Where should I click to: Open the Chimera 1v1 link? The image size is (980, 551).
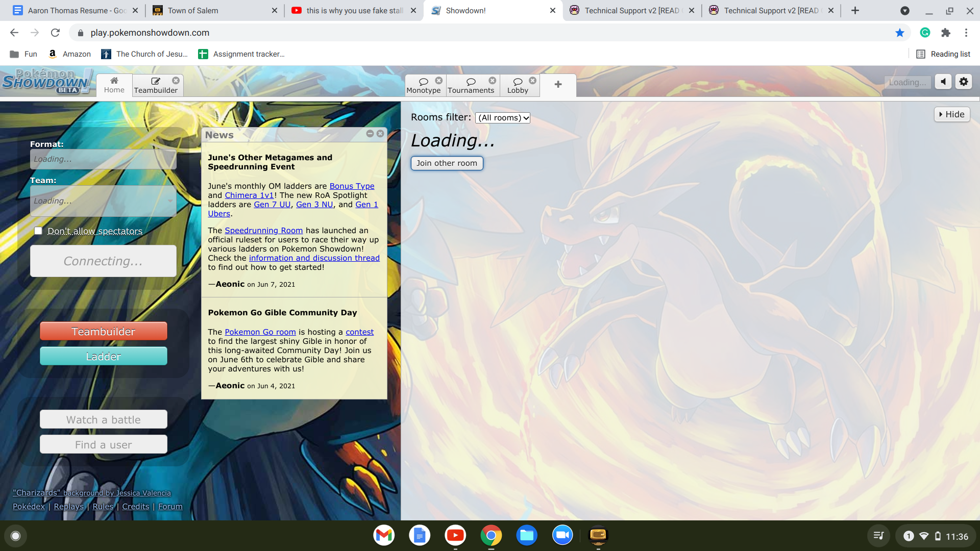tap(249, 195)
